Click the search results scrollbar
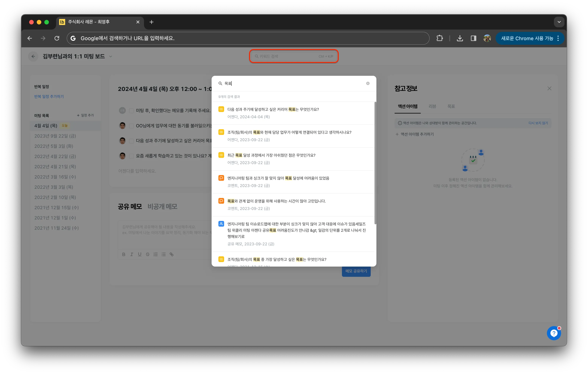Screen dimensions: 588x374 click(375, 163)
